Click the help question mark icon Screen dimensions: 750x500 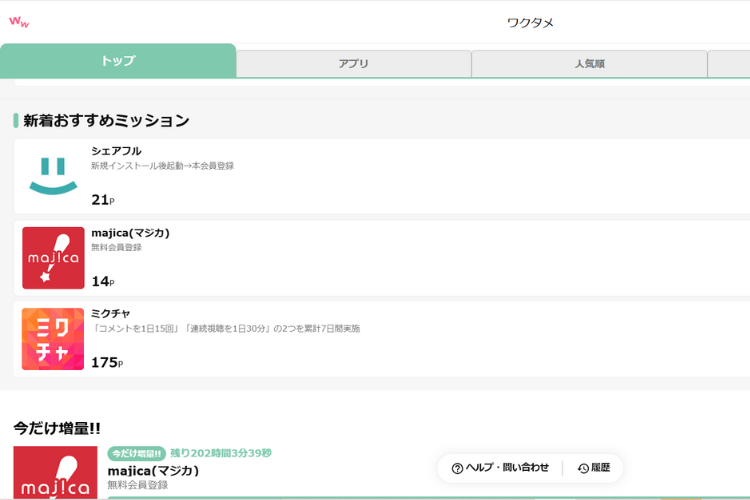(x=457, y=468)
